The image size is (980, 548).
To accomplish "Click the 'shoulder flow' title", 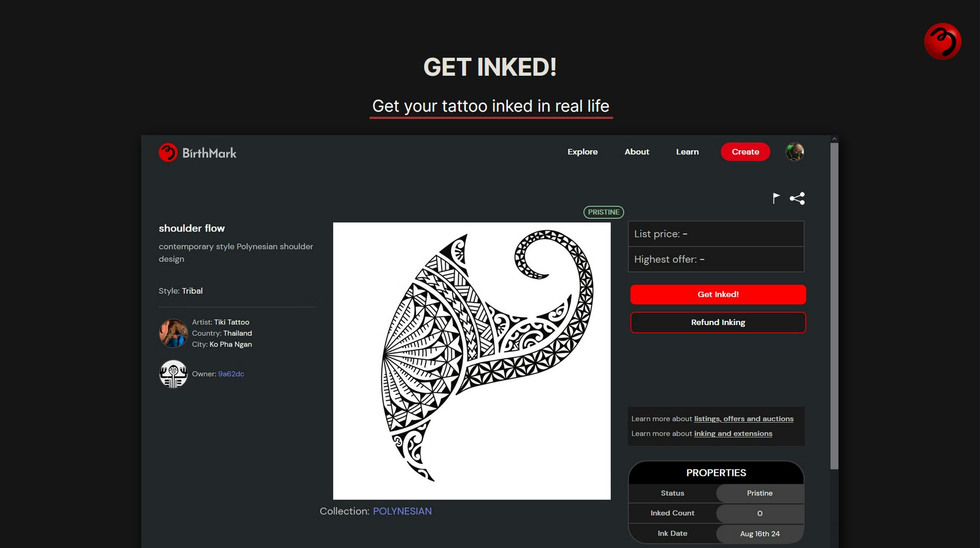I will pos(192,228).
